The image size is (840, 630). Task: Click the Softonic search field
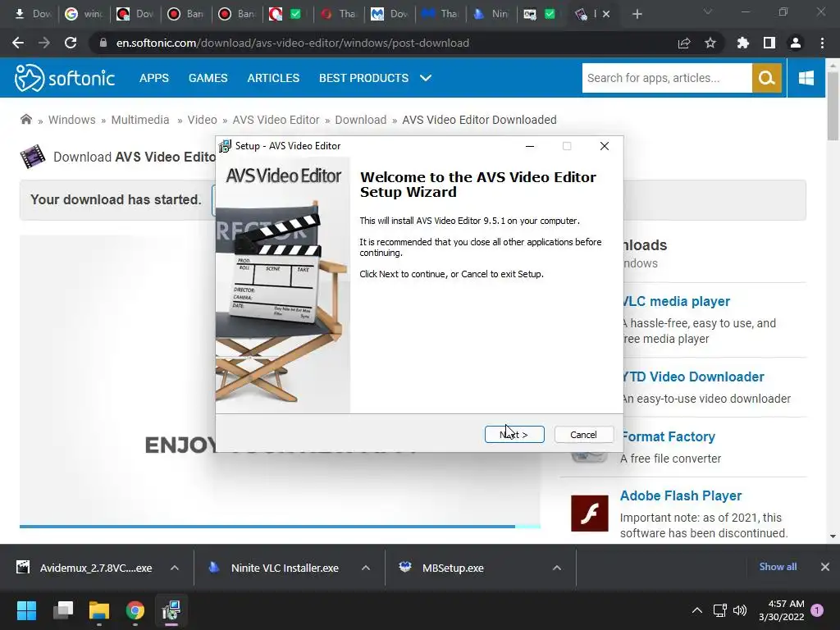[667, 78]
